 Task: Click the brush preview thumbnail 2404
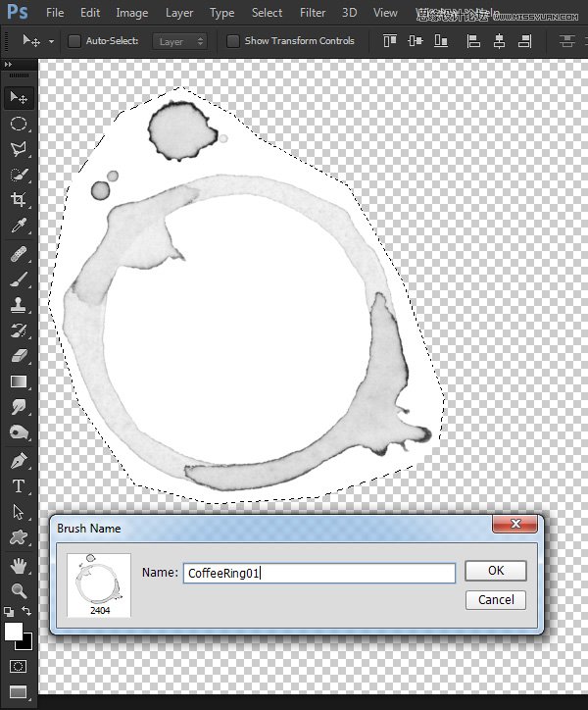(99, 584)
